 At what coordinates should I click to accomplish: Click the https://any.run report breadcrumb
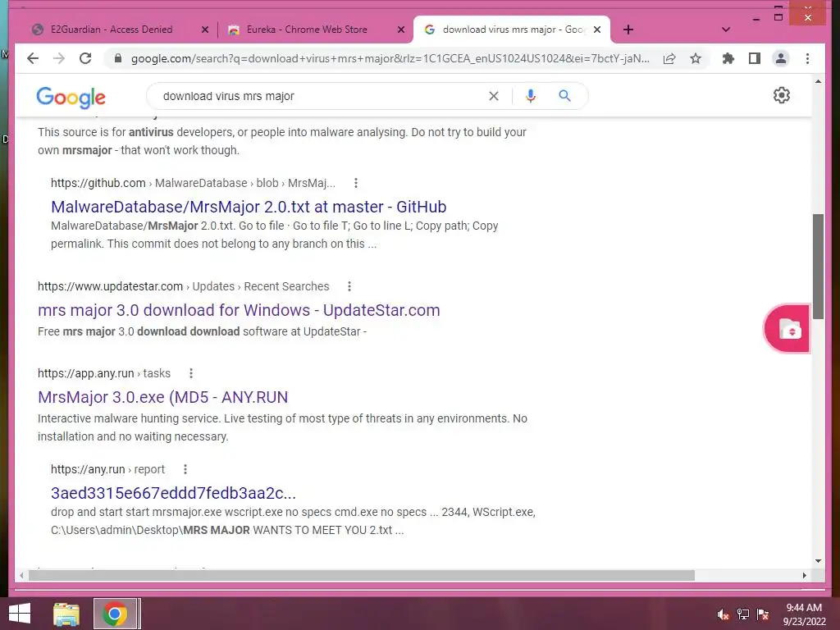click(107, 469)
